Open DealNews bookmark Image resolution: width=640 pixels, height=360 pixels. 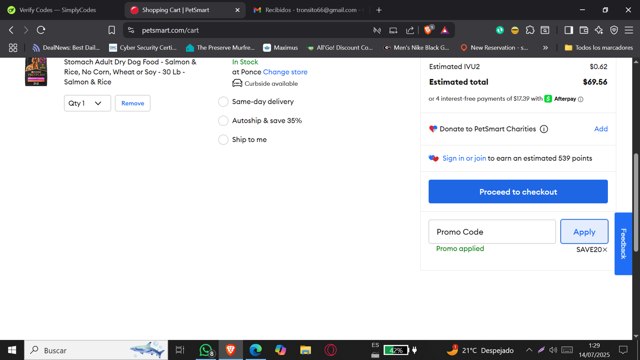(66, 48)
